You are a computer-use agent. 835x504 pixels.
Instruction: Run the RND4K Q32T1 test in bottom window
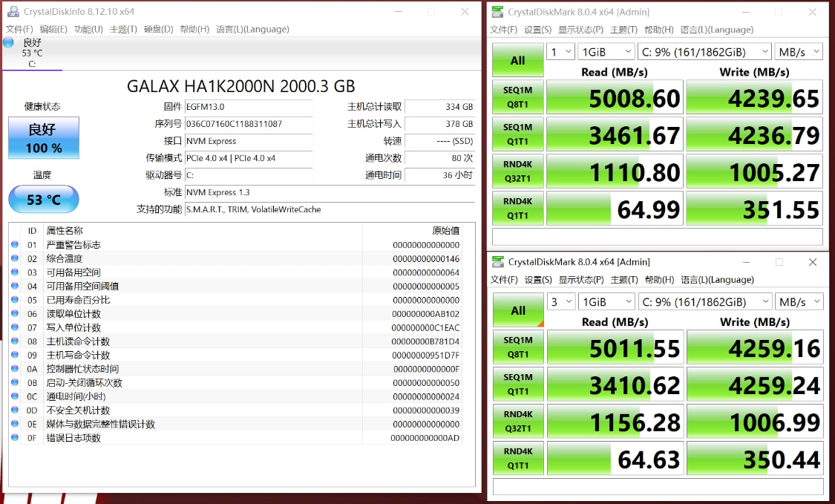click(517, 421)
